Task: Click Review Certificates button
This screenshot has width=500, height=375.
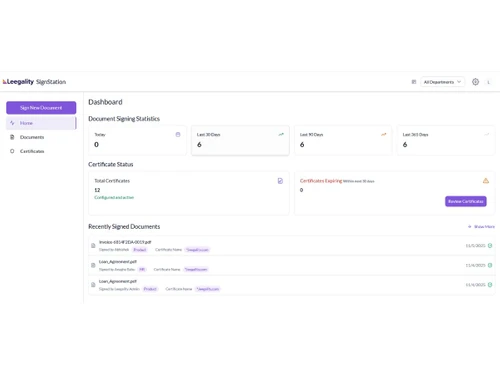Action: click(x=466, y=201)
